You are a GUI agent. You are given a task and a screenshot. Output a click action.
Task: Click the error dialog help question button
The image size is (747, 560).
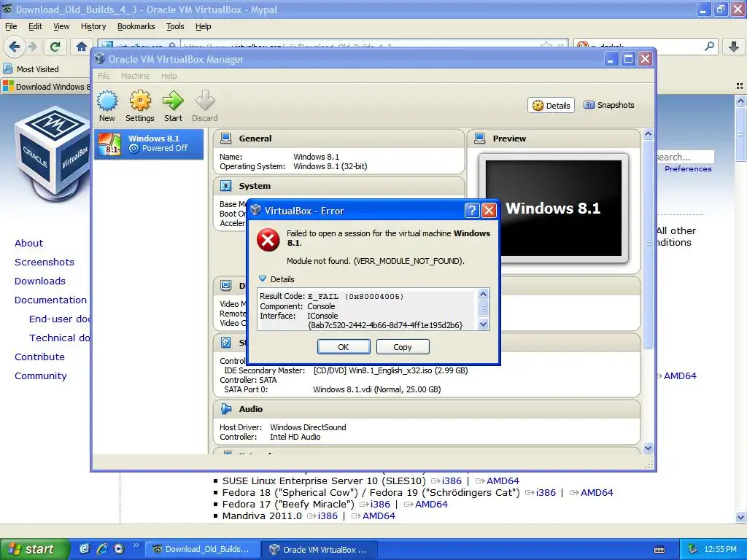tap(472, 211)
